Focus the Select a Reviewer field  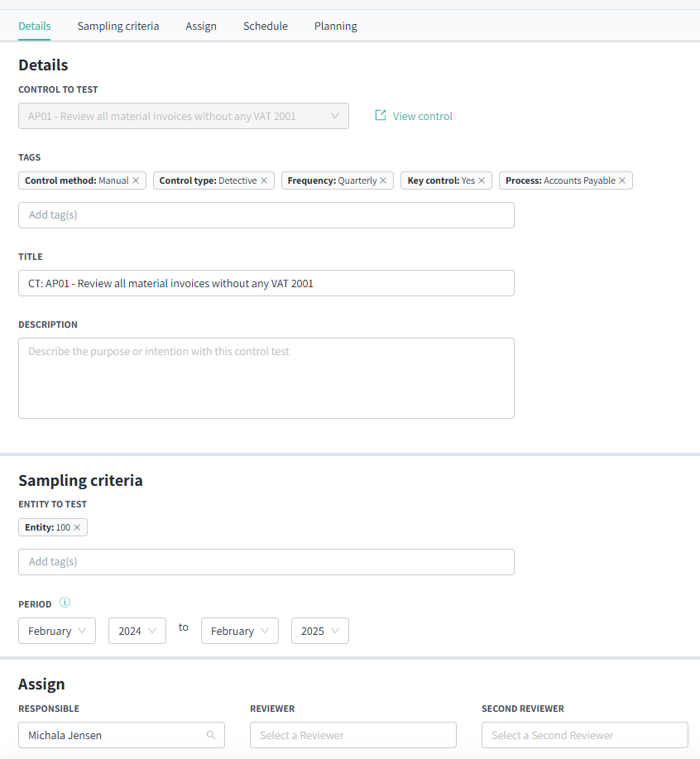click(x=353, y=735)
